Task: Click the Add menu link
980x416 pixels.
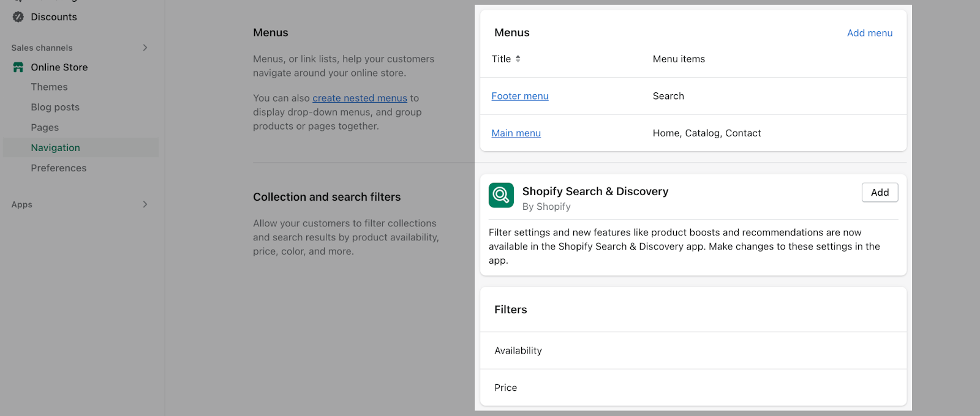Action: pos(869,33)
